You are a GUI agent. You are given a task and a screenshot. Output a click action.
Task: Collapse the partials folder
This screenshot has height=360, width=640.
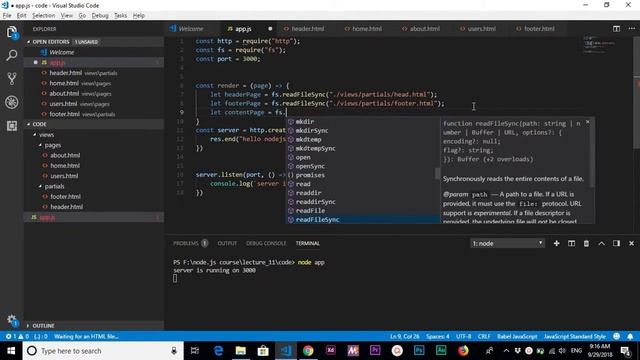point(54,186)
